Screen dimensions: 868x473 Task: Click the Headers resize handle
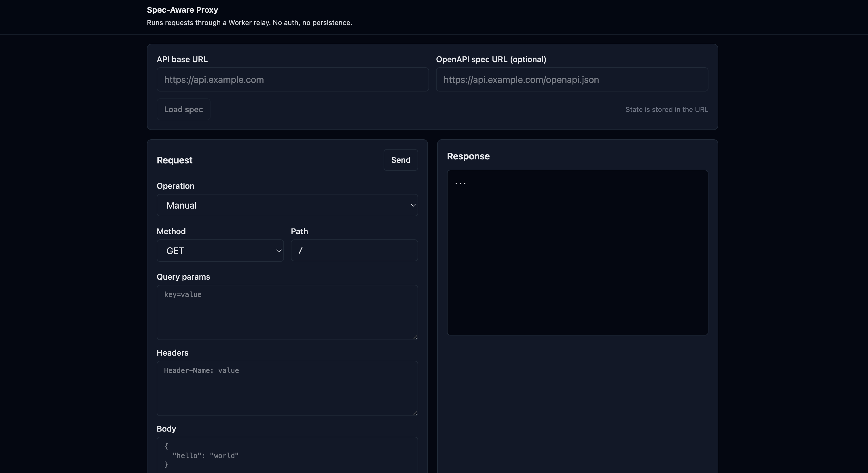[415, 413]
